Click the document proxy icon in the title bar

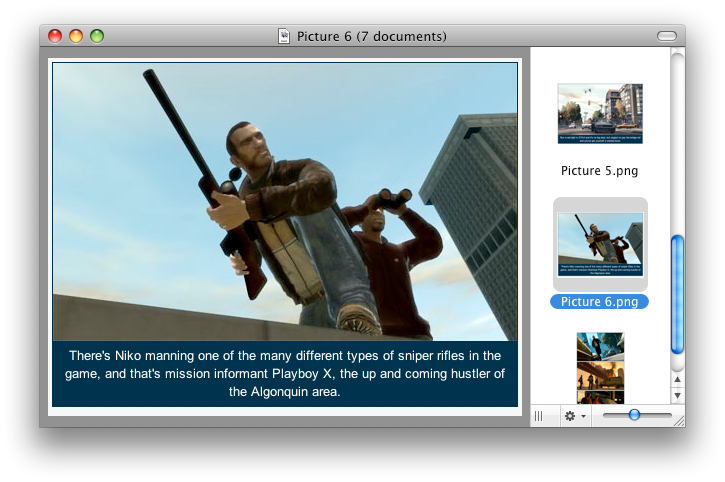tap(284, 36)
